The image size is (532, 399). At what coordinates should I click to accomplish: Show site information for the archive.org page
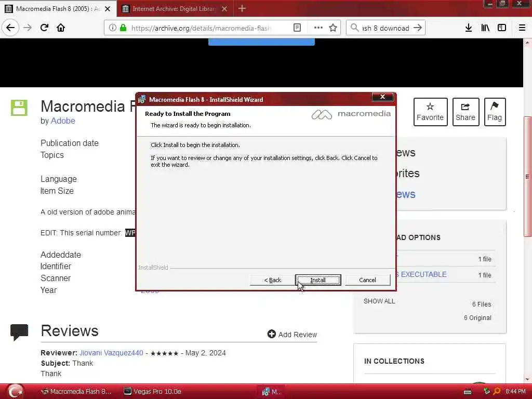pyautogui.click(x=112, y=28)
